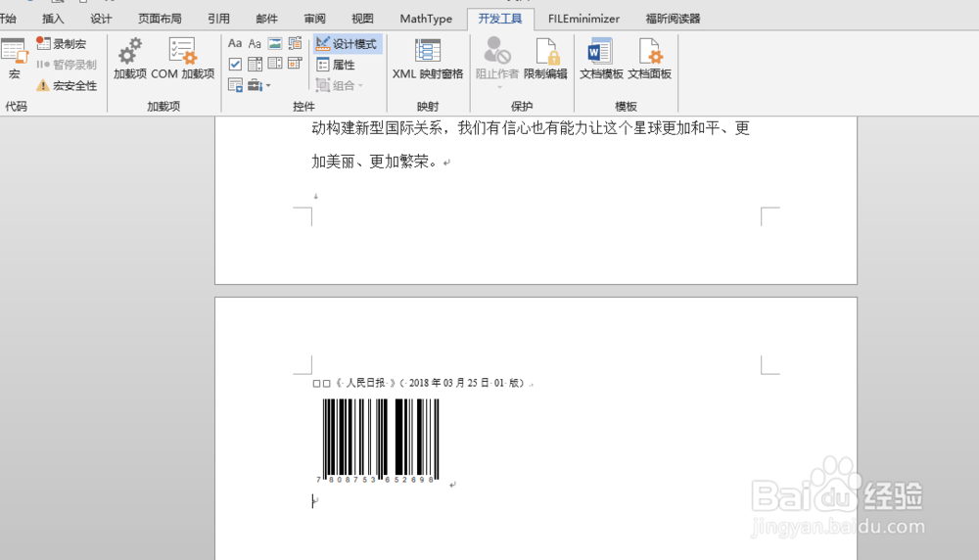Open control 属性 properties

(336, 65)
